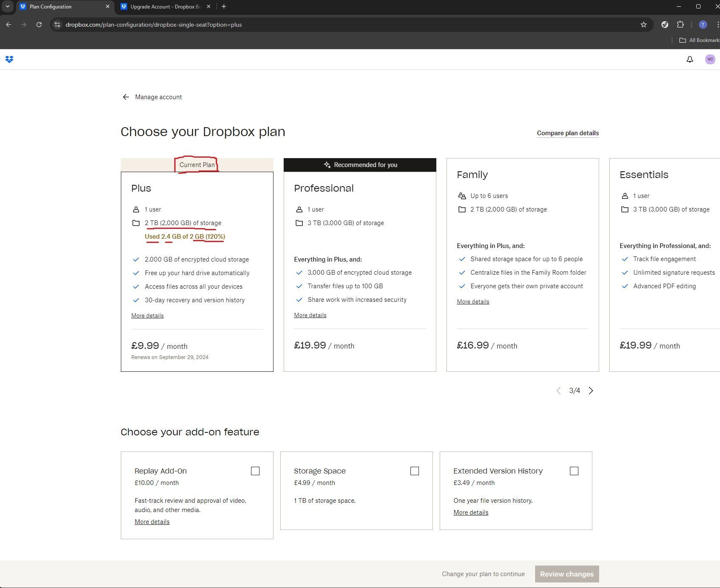720x588 pixels.
Task: Show next plans with right chevron
Action: click(x=591, y=390)
